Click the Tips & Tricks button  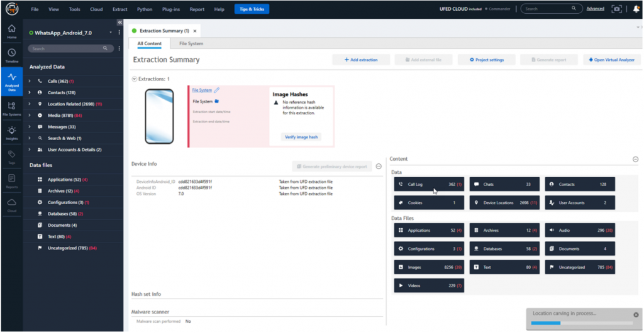point(252,9)
